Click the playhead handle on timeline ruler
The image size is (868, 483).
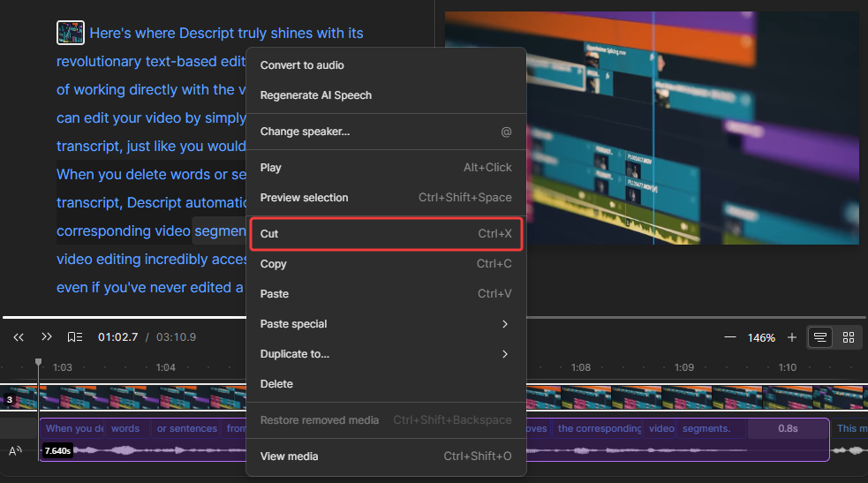pyautogui.click(x=38, y=362)
